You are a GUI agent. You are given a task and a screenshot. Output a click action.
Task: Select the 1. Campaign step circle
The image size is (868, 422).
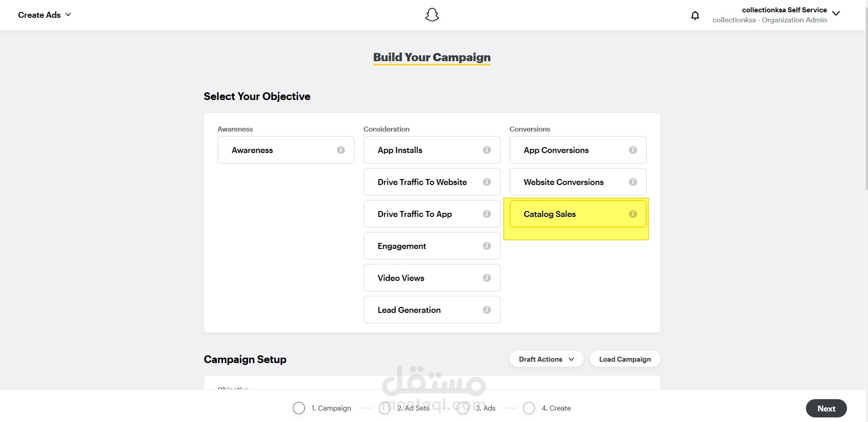pos(299,408)
